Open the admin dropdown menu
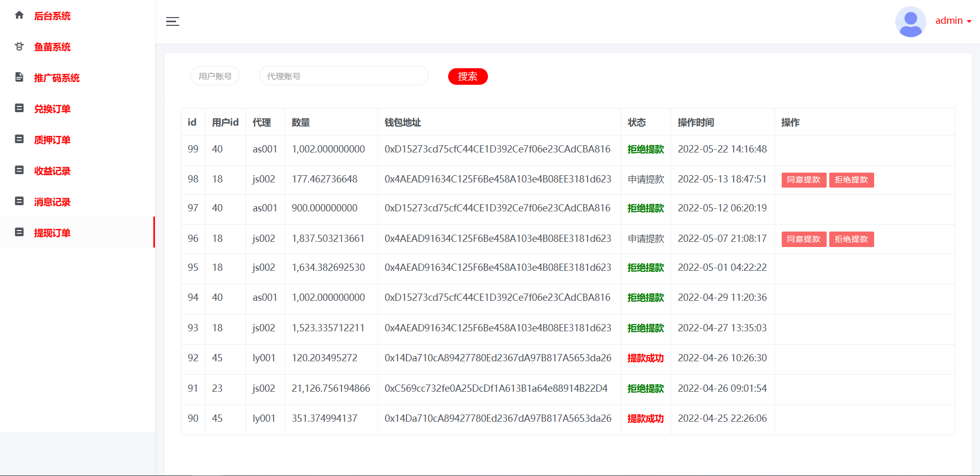The width and height of the screenshot is (980, 476). click(x=953, y=21)
